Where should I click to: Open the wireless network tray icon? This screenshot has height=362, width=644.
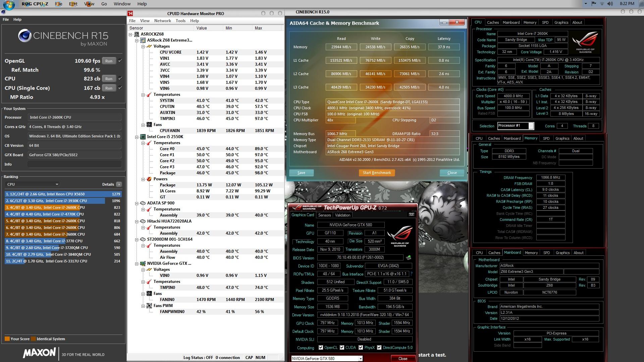(602, 4)
